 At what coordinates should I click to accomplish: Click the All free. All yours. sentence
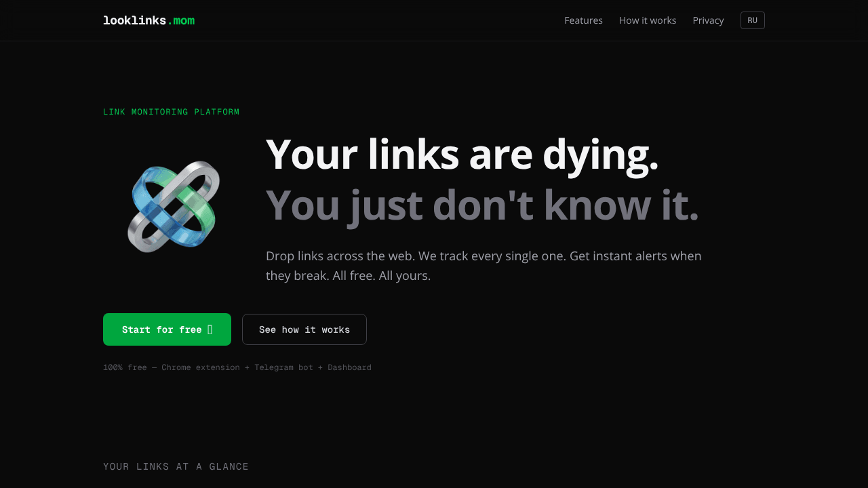click(382, 276)
